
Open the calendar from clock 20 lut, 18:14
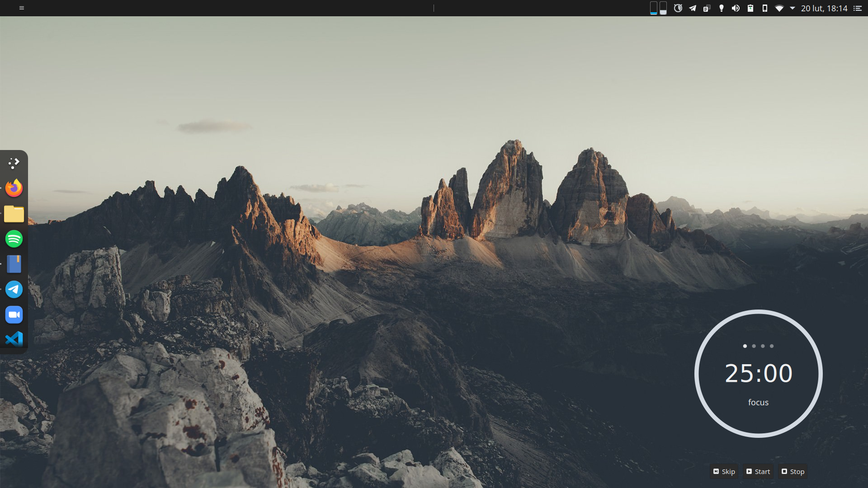click(x=824, y=8)
